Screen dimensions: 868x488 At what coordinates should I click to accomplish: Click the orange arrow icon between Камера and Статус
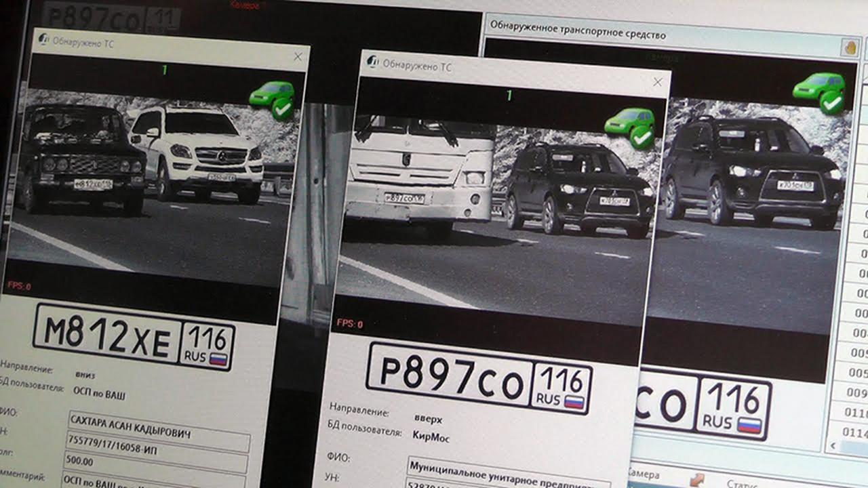click(696, 480)
